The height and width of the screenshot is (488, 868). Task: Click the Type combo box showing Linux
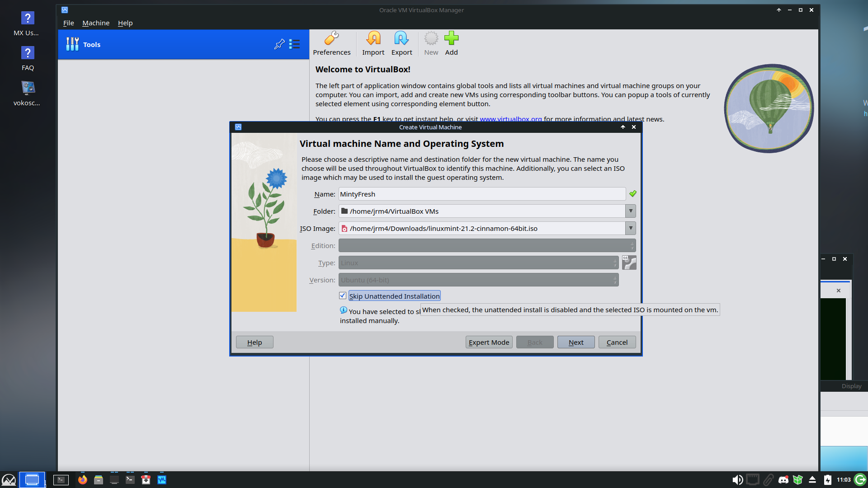point(478,263)
